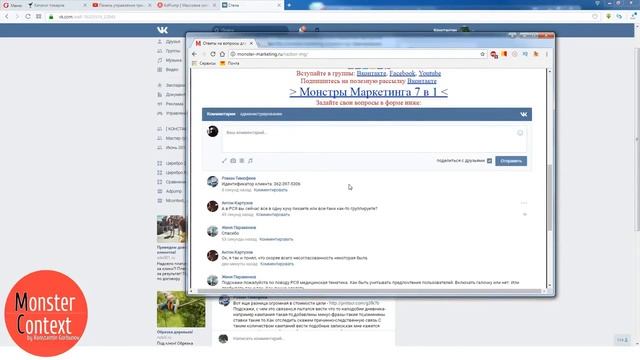Open the speed dial grid icon in background browser

[38, 16]
